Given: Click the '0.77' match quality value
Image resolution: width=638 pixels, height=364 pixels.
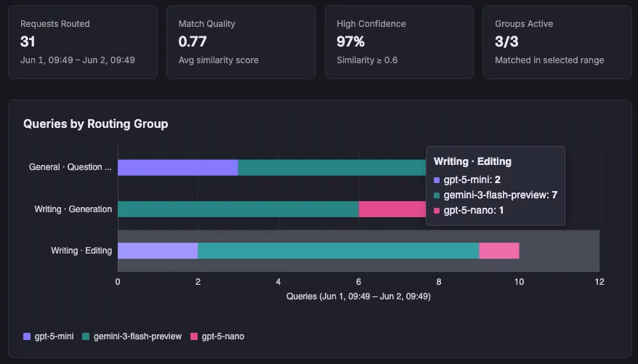Looking at the screenshot, I should [x=193, y=41].
